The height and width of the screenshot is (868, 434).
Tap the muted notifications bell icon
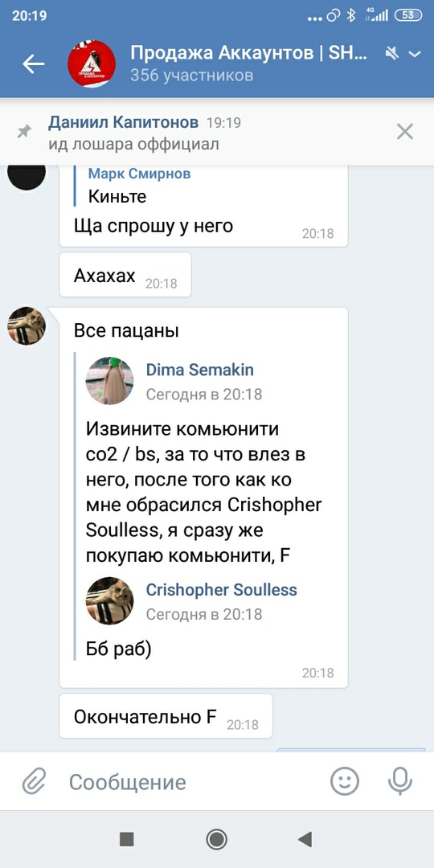[x=392, y=54]
